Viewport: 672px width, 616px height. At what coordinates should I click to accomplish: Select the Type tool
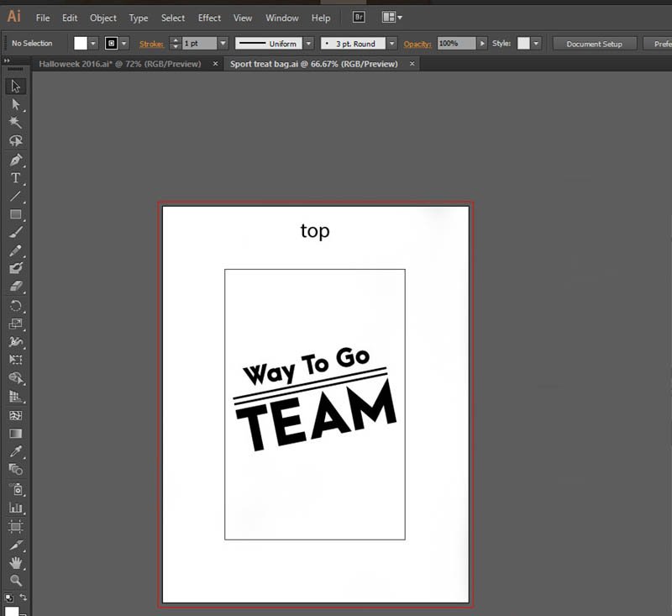click(15, 178)
